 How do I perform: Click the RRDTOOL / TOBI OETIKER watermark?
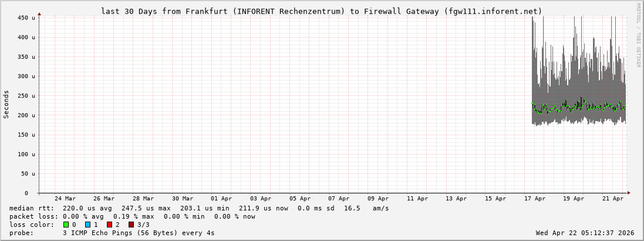(638, 35)
